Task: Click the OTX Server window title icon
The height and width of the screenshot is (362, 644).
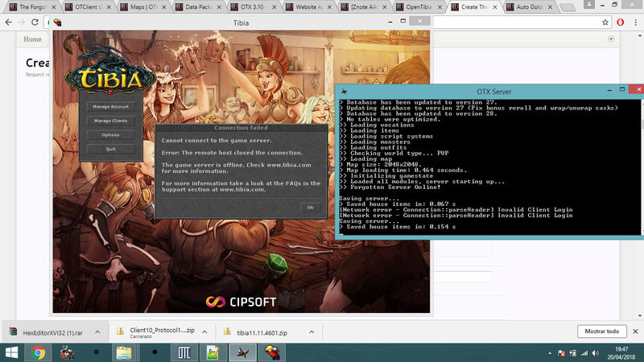Action: pyautogui.click(x=344, y=92)
